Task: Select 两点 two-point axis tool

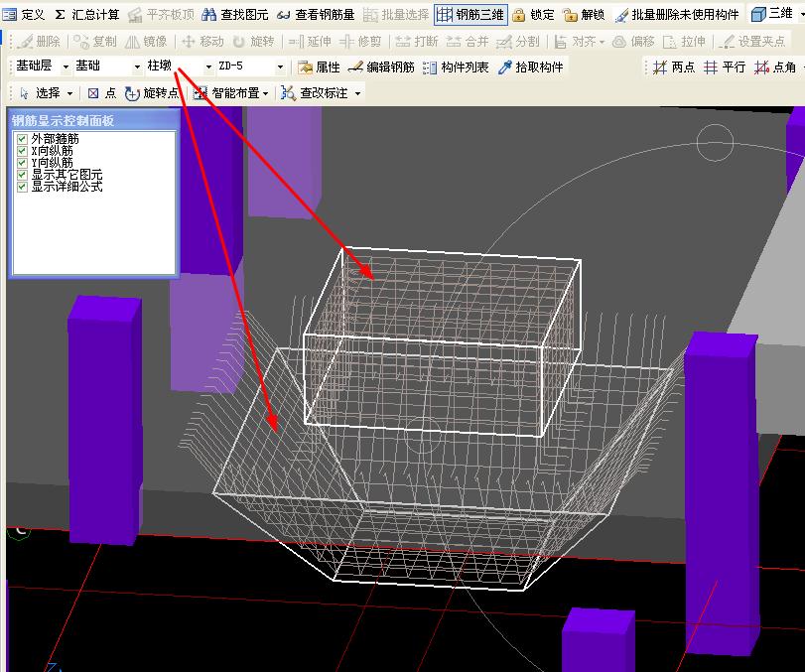Action: point(674,67)
